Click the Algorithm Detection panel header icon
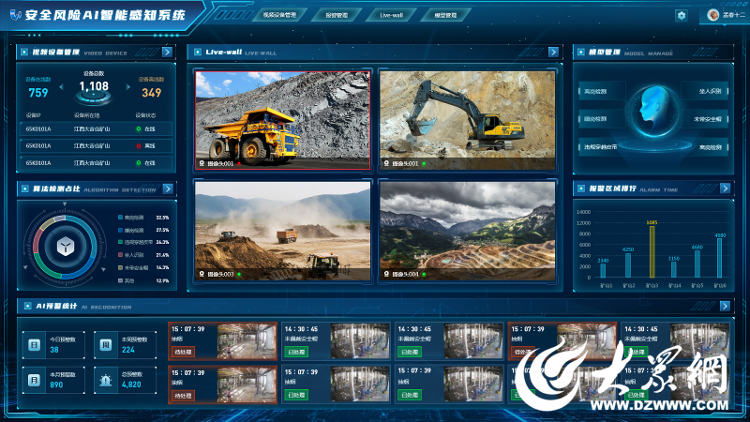750x422 pixels. (x=25, y=189)
